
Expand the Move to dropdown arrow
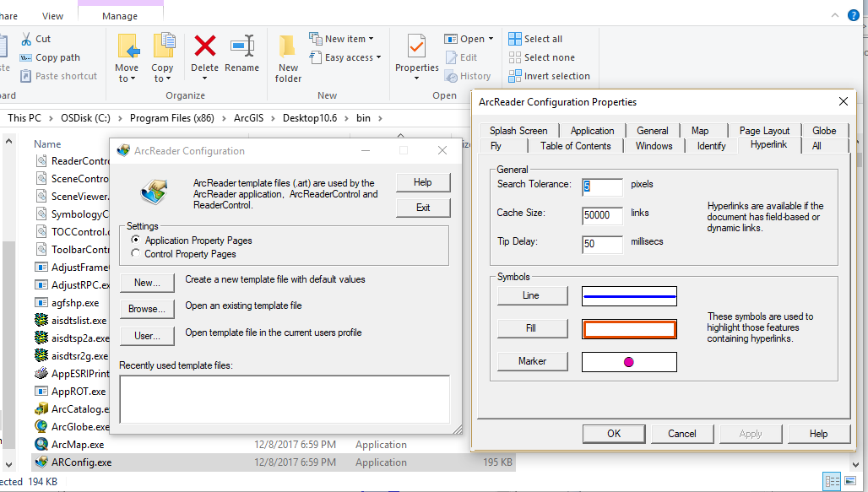point(133,79)
